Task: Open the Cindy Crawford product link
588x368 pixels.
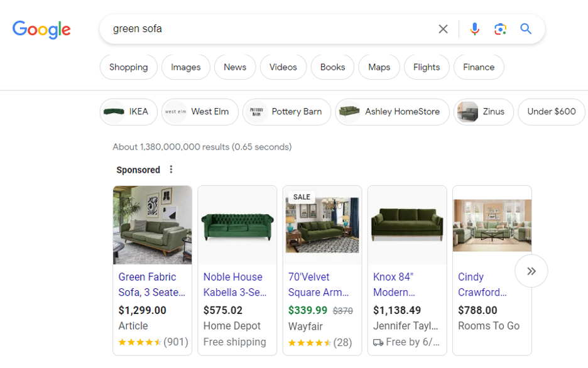Action: (x=482, y=284)
